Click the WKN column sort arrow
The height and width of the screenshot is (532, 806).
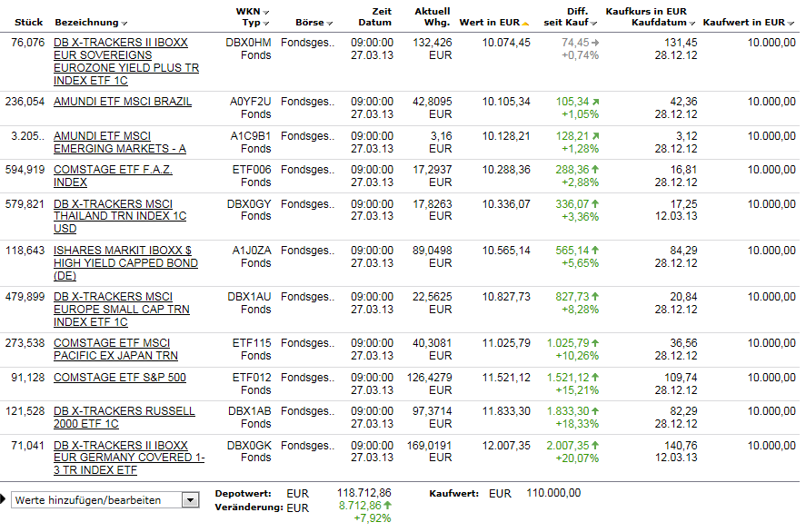[265, 12]
